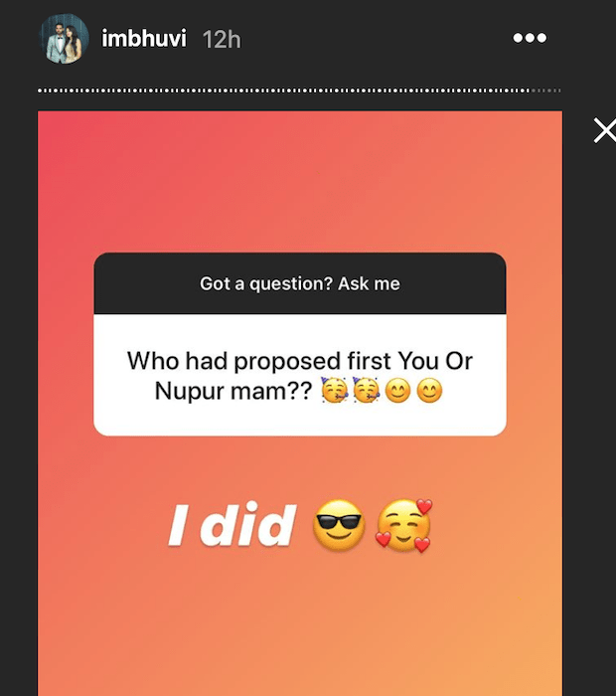Click the 12h timestamp

click(x=221, y=40)
